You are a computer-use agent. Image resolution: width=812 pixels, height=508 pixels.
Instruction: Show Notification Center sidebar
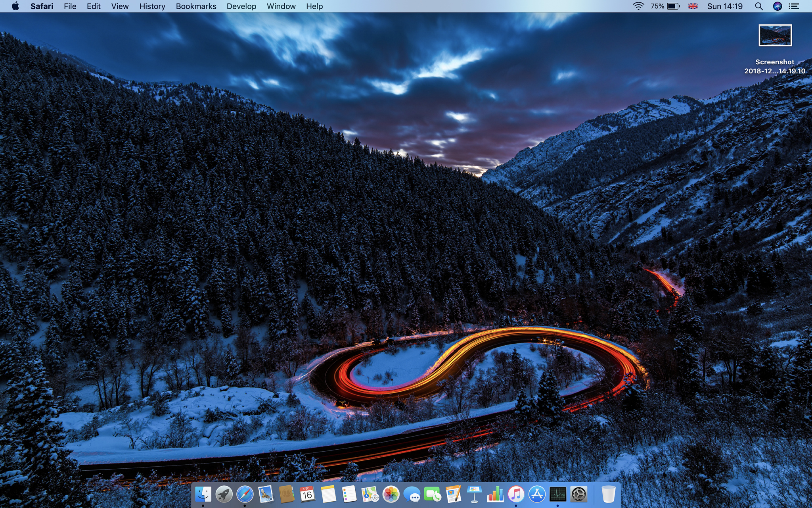(x=794, y=6)
